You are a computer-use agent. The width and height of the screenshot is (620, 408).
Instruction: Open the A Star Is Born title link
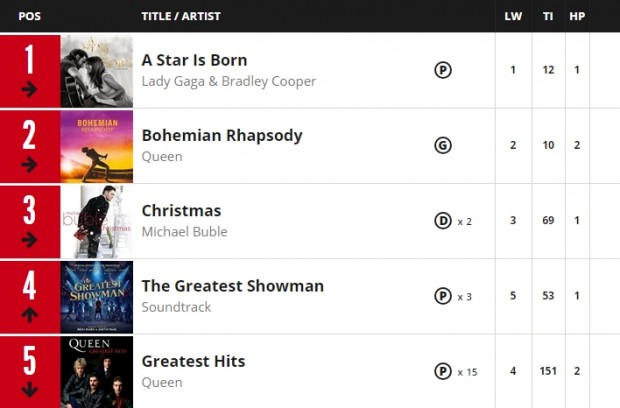click(x=194, y=60)
